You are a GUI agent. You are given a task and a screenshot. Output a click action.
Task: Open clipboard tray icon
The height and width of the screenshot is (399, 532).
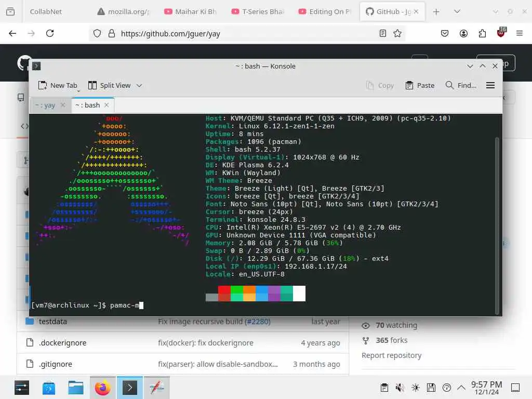tap(384, 388)
